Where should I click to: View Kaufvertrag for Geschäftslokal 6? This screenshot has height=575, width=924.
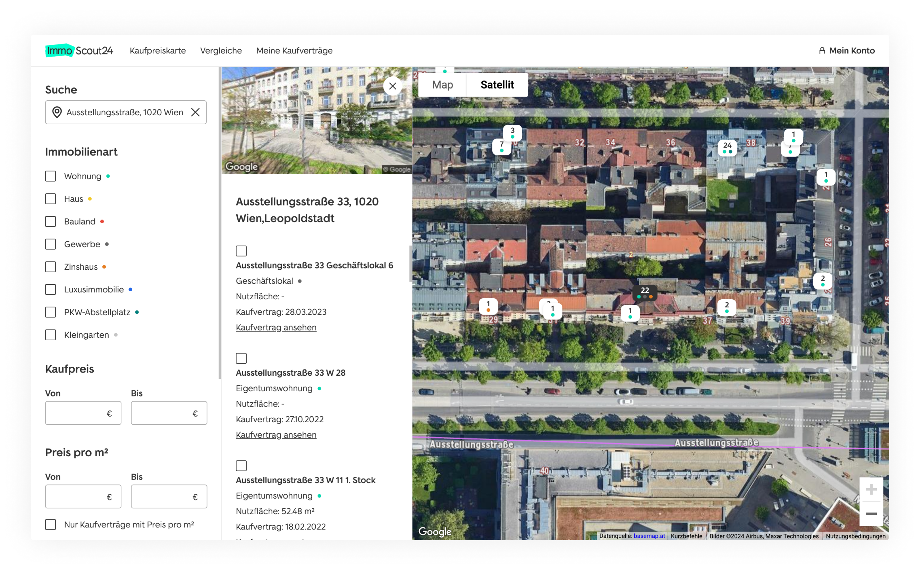276,327
